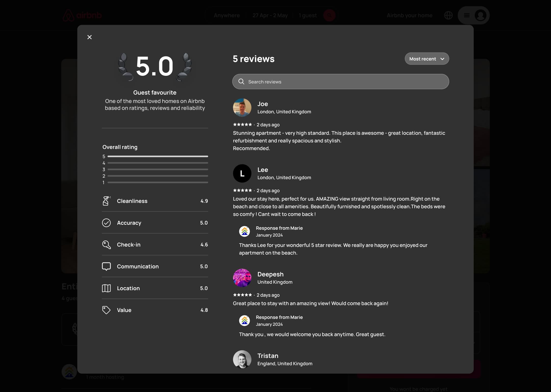551x392 pixels.
Task: Open the Most recent sort dropdown
Action: (427, 59)
